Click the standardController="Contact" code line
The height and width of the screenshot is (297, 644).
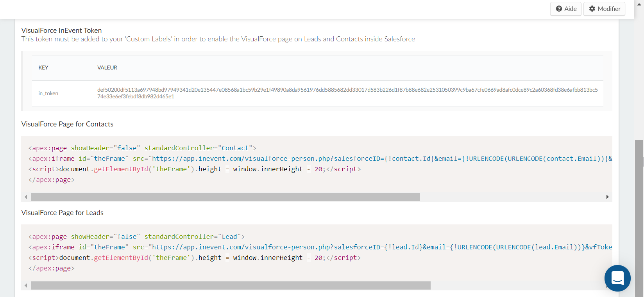coord(142,148)
